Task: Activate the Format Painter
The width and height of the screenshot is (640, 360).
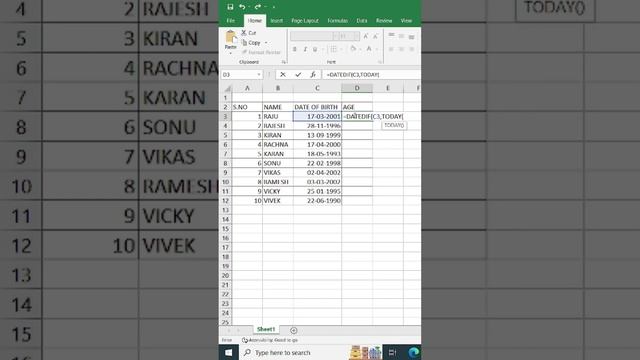Action: 261,52
